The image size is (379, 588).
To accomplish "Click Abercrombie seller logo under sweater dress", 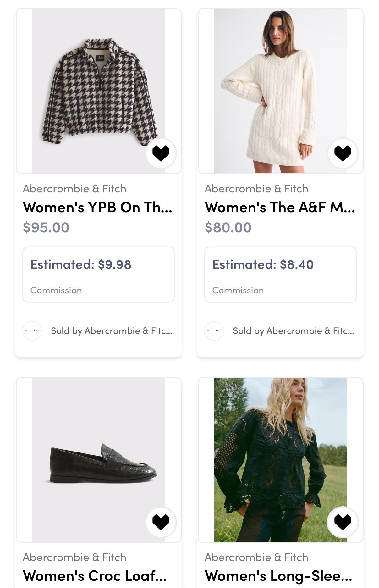I will 214,331.
